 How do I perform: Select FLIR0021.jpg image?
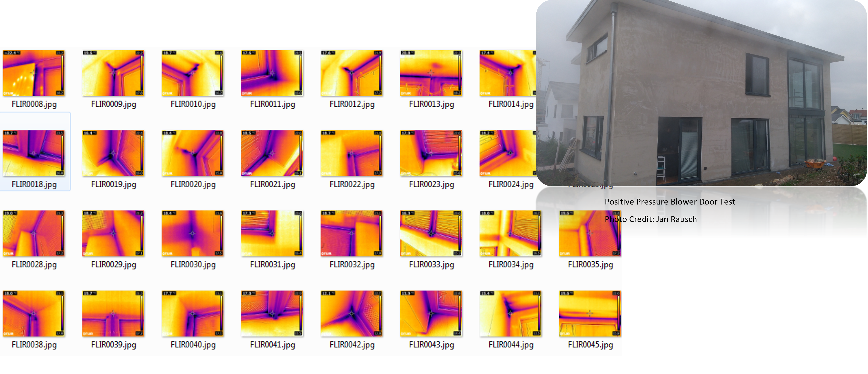(x=272, y=153)
